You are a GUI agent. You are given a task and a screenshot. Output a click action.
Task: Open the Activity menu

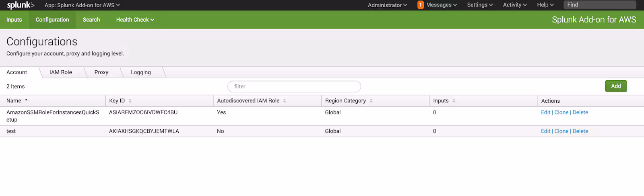point(514,5)
